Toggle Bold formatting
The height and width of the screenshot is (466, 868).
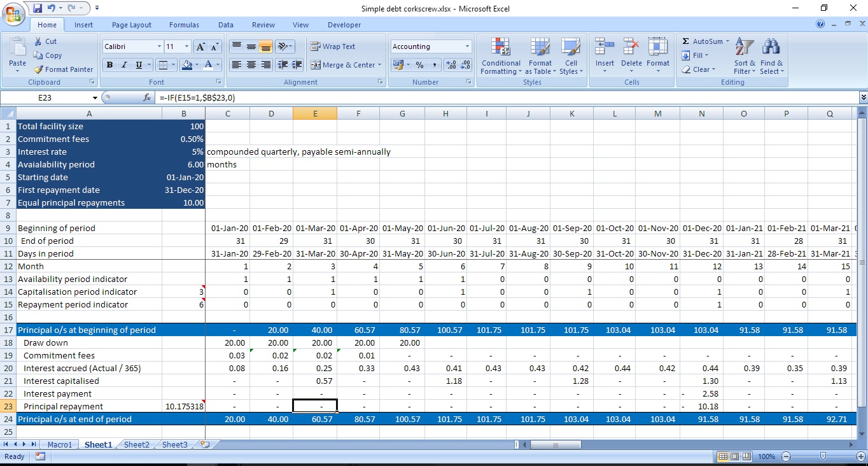(x=109, y=65)
